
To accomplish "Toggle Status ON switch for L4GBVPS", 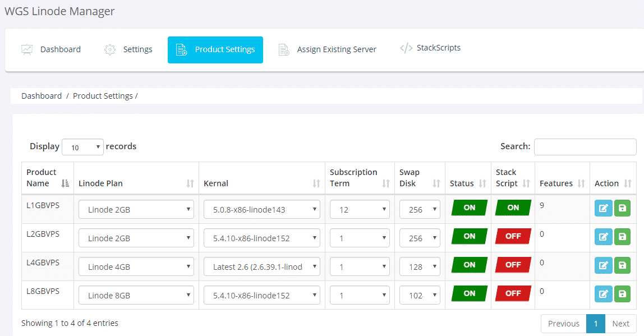I will click(469, 265).
